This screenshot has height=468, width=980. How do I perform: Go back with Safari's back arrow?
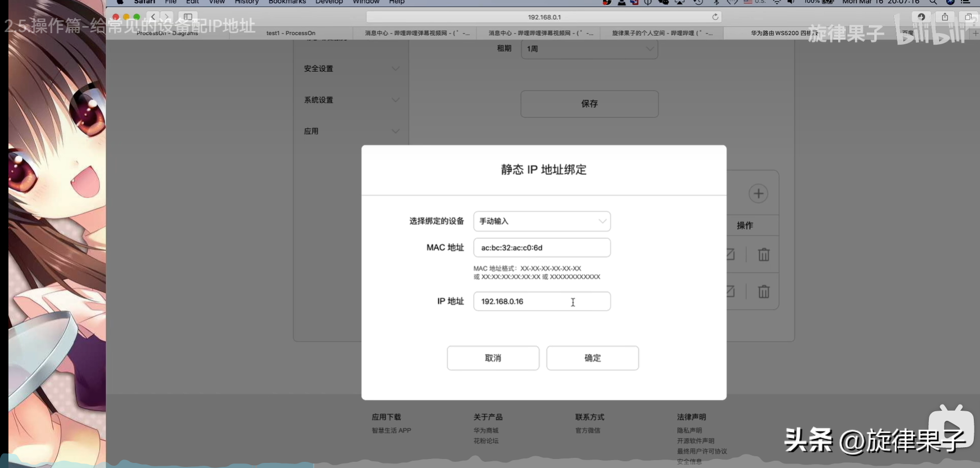[153, 17]
